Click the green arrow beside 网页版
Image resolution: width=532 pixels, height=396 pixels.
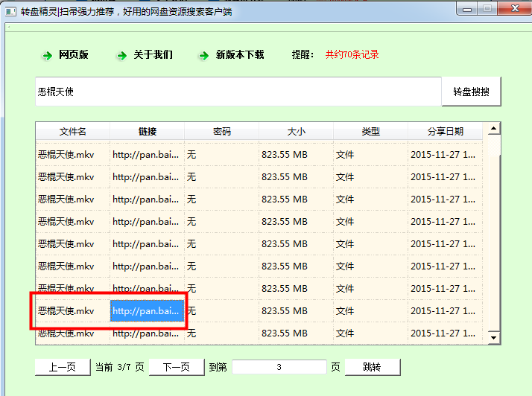[x=47, y=55]
